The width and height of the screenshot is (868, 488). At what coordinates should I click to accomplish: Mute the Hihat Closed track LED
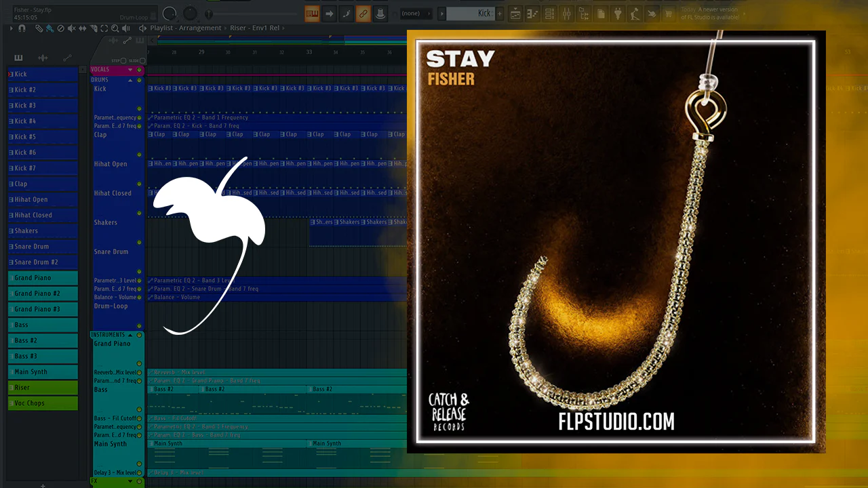pyautogui.click(x=140, y=213)
